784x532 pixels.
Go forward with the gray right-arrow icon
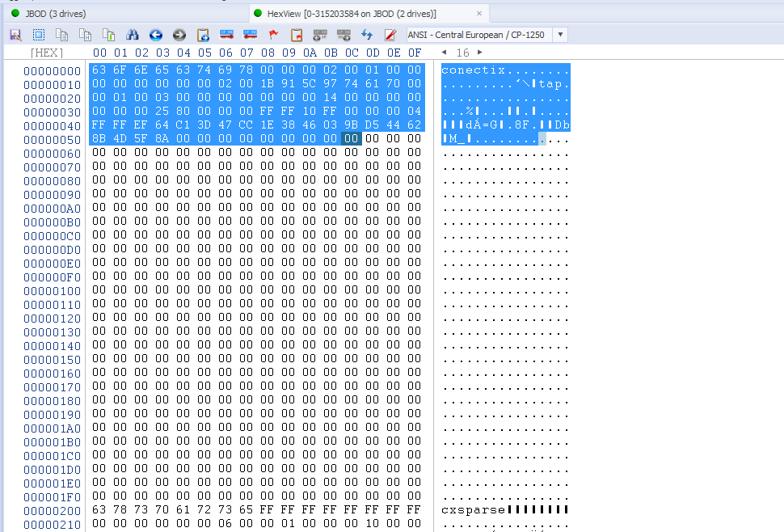point(179,35)
